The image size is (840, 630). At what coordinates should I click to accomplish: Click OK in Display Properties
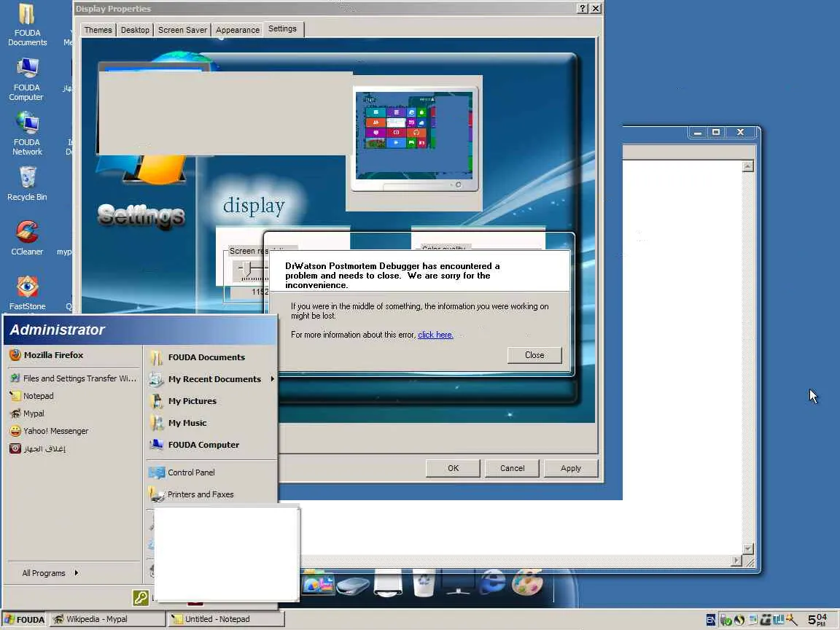pyautogui.click(x=454, y=468)
